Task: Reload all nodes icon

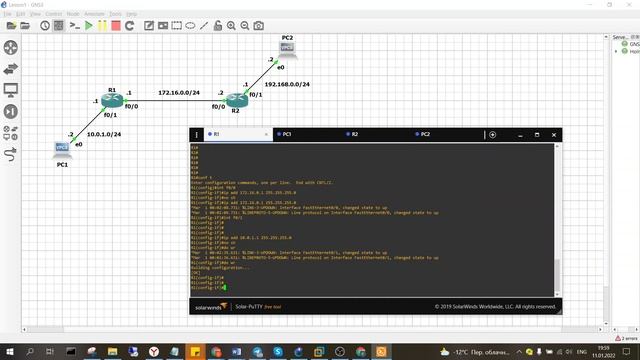Action: point(130,26)
